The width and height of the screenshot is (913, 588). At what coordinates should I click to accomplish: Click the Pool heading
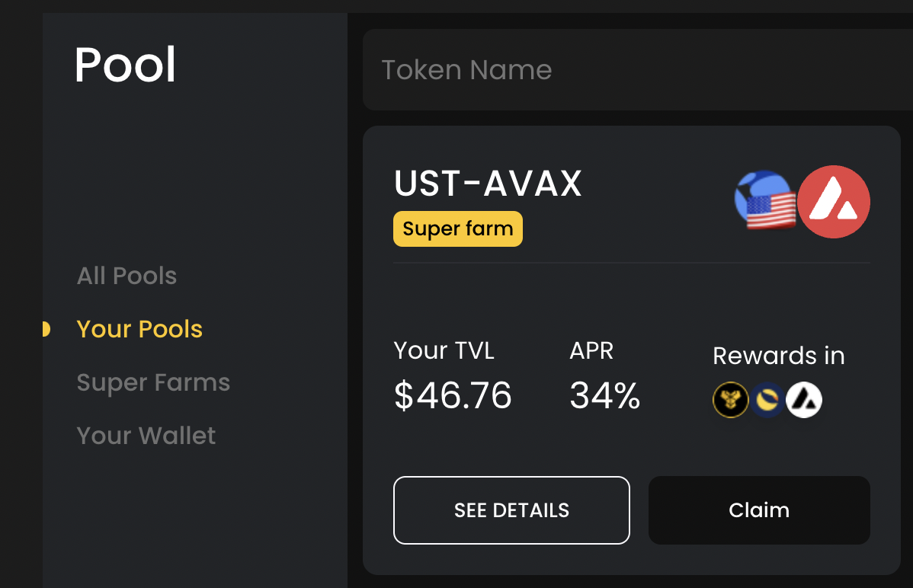pyautogui.click(x=125, y=65)
